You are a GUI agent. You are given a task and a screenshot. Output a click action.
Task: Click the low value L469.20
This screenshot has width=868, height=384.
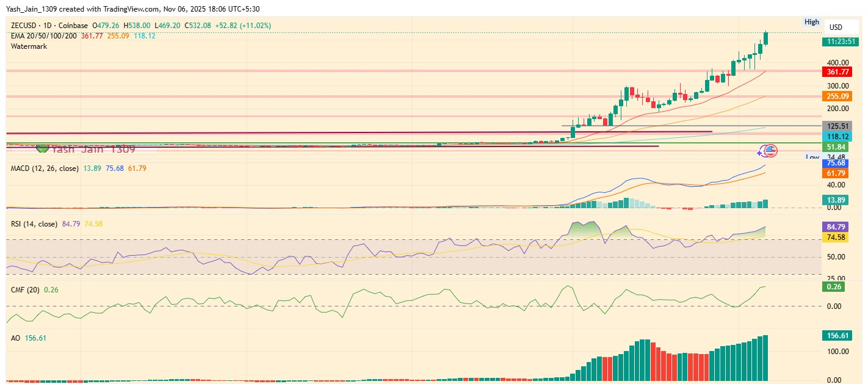point(167,26)
